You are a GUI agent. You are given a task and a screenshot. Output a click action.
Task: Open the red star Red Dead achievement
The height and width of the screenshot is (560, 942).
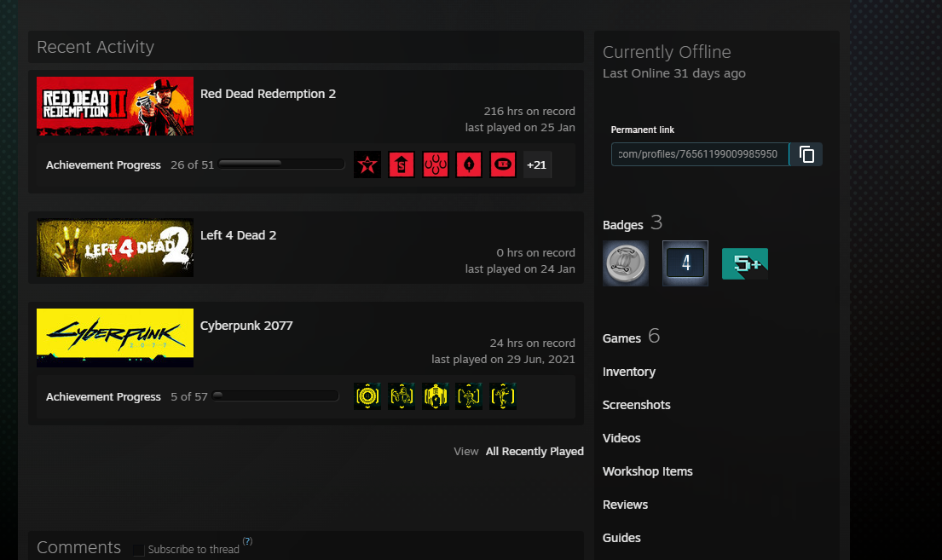tap(367, 165)
